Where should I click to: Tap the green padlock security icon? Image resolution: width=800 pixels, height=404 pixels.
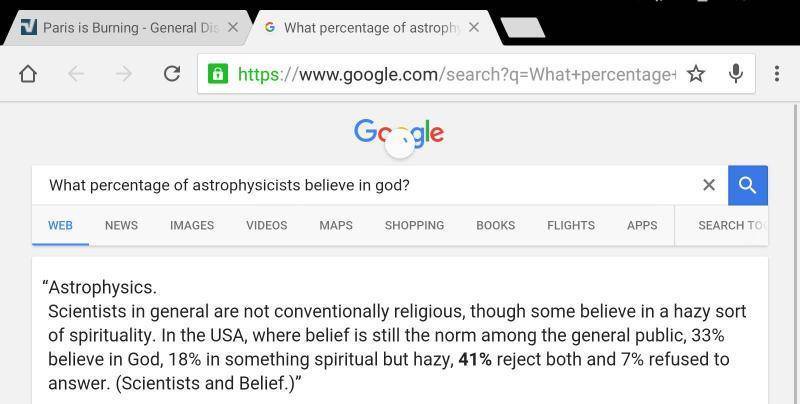217,74
